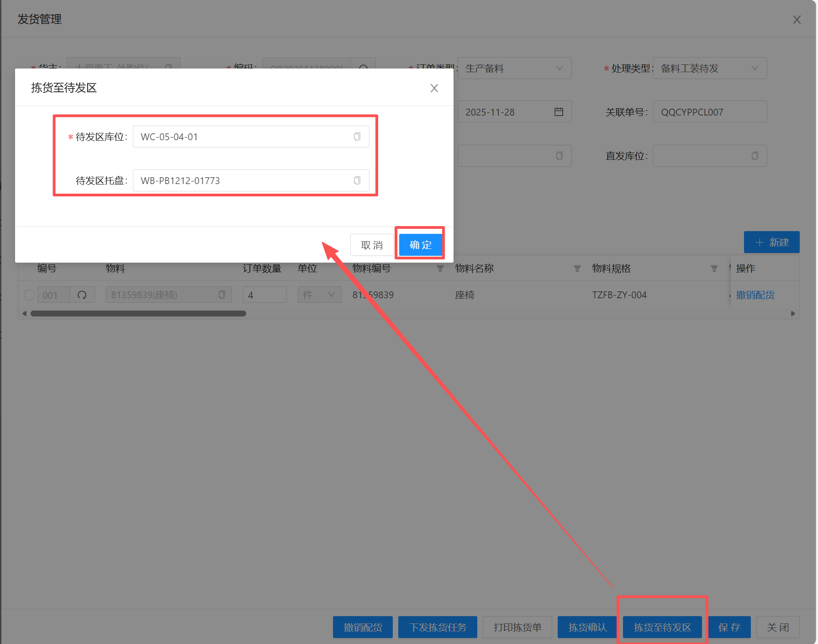Click the 取消 button
Viewport: 818px width, 644px height.
pyautogui.click(x=371, y=245)
